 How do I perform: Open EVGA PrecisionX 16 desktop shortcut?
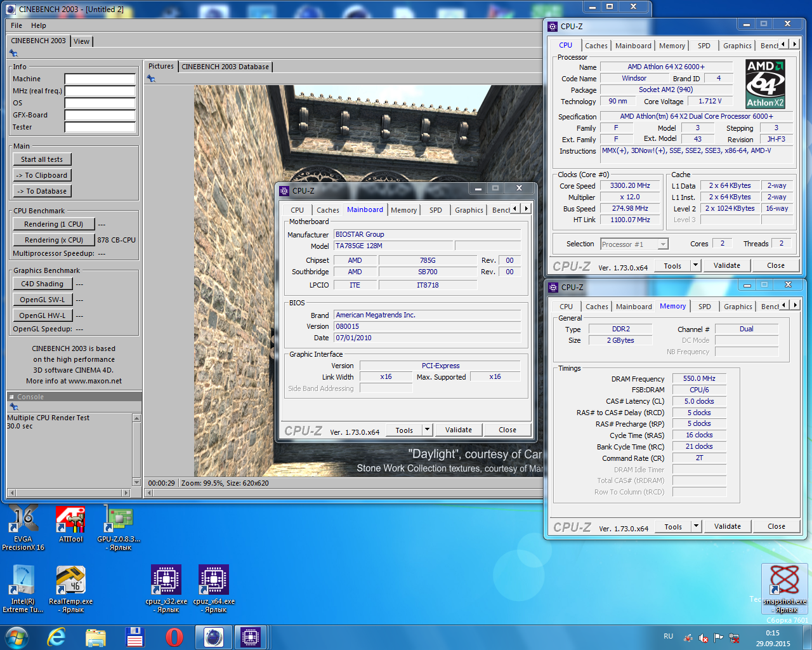coord(23,527)
